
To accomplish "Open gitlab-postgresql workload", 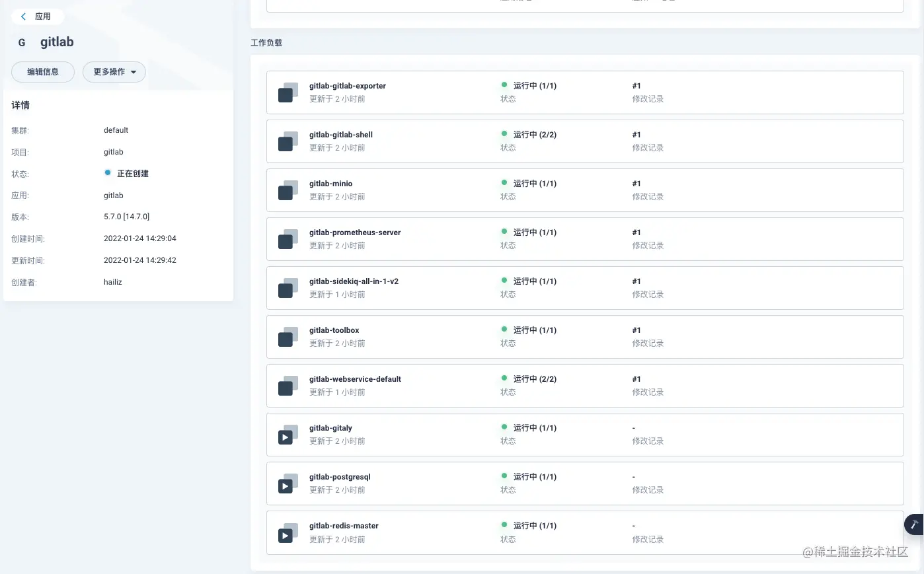I will [340, 477].
